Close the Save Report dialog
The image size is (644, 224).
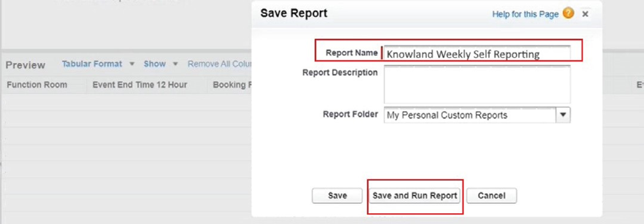586,14
